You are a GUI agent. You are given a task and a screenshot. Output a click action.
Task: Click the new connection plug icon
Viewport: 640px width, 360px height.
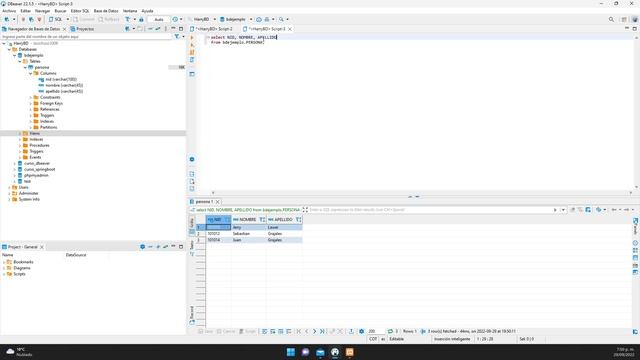tap(7, 19)
